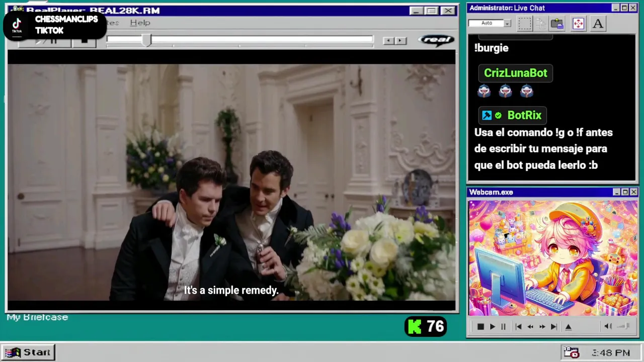Click the 'My Briefcase' desktop label
This screenshot has width=644, height=362.
pyautogui.click(x=37, y=317)
